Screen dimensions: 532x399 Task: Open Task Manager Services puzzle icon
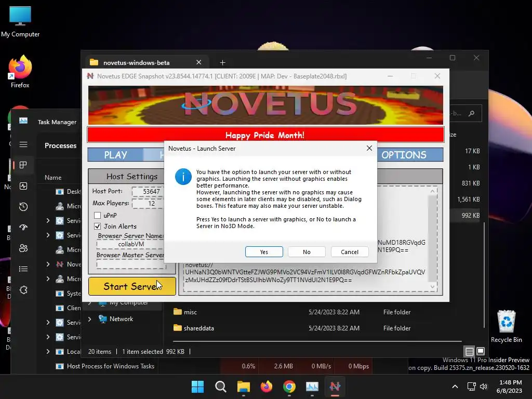pyautogui.click(x=23, y=290)
